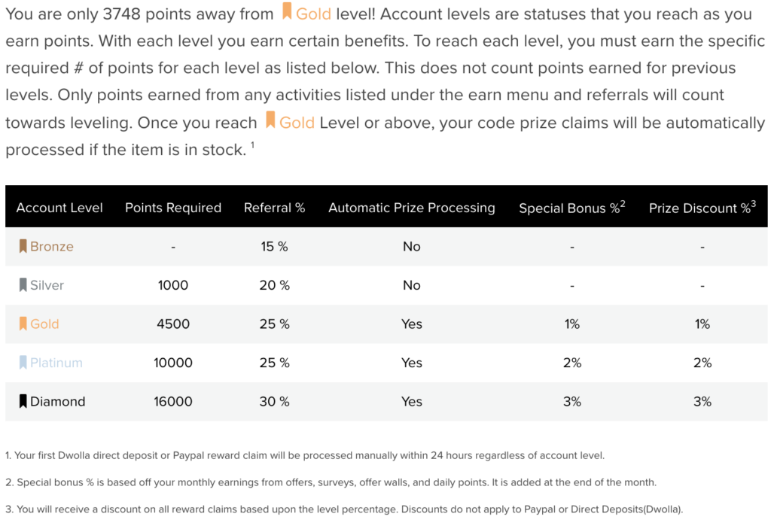Click the Gold link in first sentence

pos(313,14)
